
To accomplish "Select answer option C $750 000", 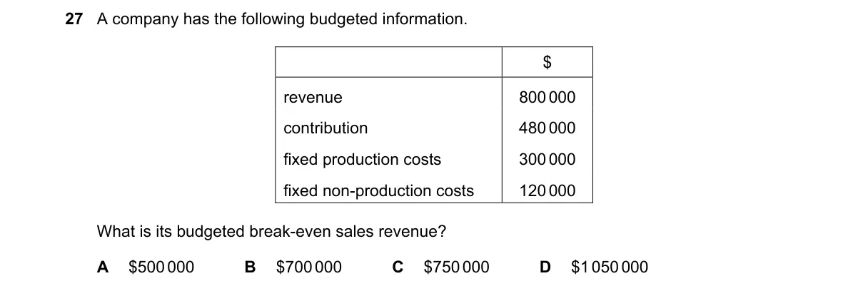I will (x=441, y=267).
